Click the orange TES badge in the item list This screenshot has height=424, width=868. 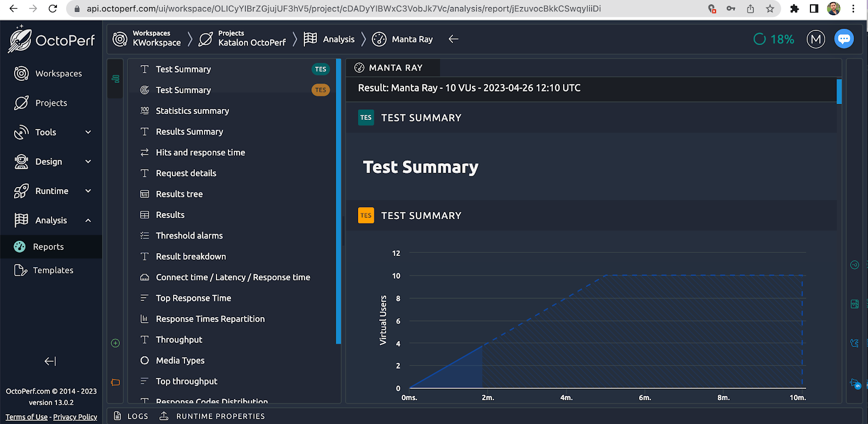[x=321, y=90]
